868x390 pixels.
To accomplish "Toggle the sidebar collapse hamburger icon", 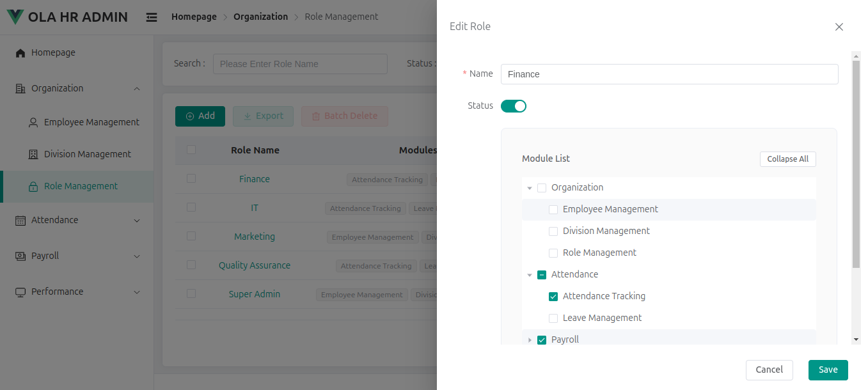I will point(152,17).
